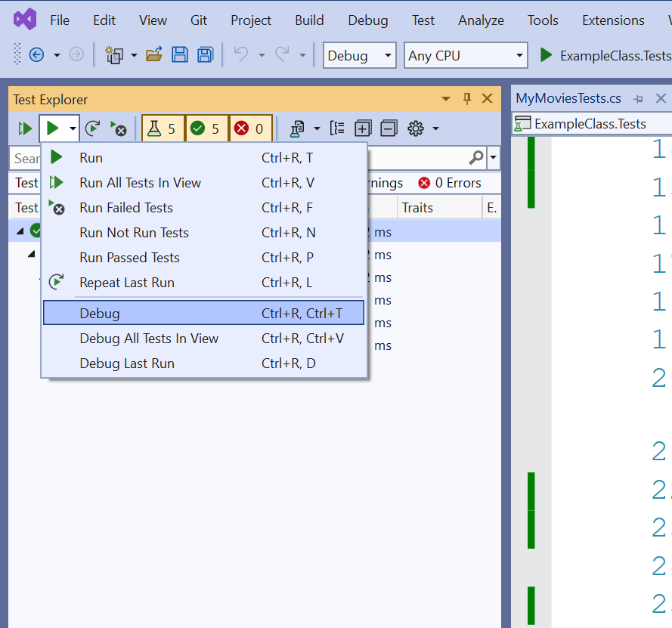This screenshot has height=628, width=672.
Task: Start ExampleClass.Tests with the green play button
Action: point(546,55)
